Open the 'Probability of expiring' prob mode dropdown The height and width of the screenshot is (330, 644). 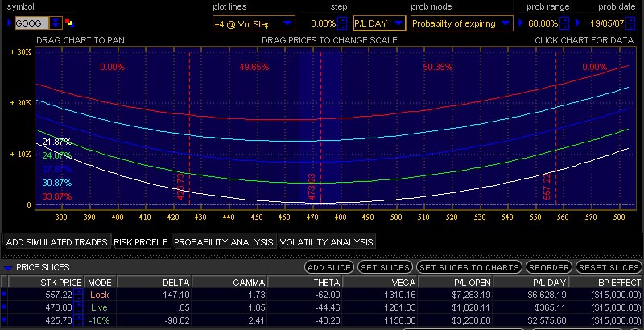[461, 23]
